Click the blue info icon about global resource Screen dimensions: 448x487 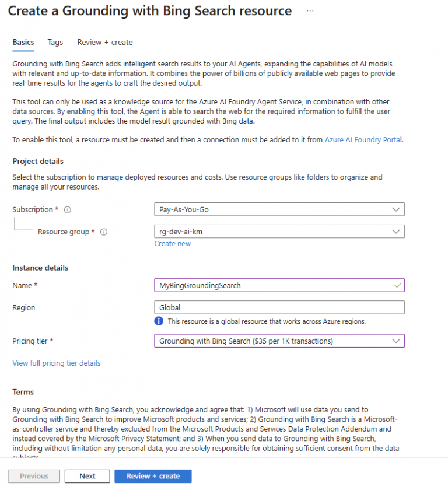tap(159, 321)
